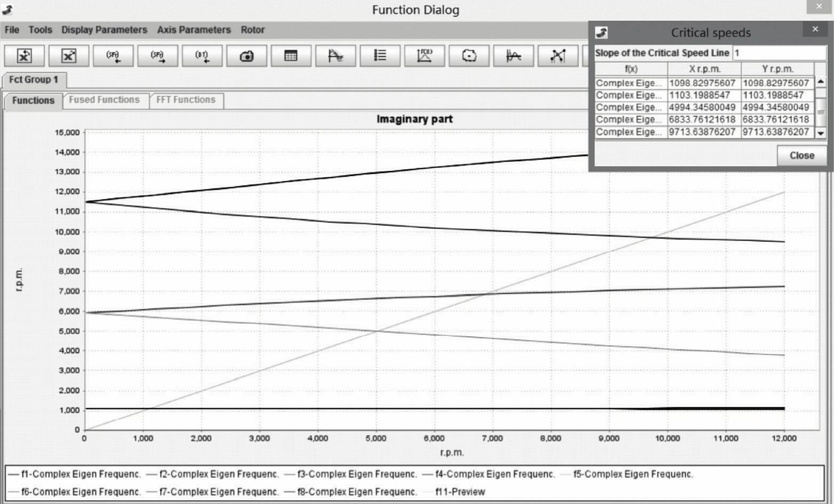Image resolution: width=834 pixels, height=504 pixels.
Task: Click the camera snapshot toolbar icon
Action: [x=246, y=56]
